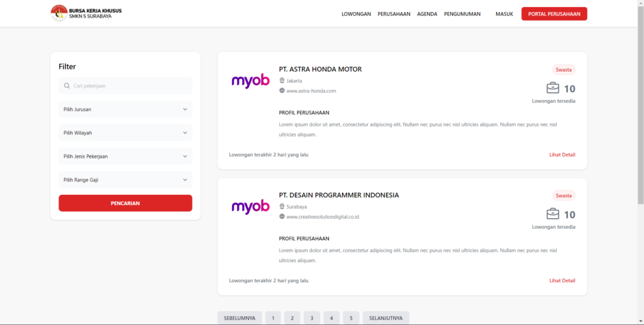Click the globe icon beside www.creativesolutiondigital.co.id
Screen dimensions: 644x325
coord(282,216)
